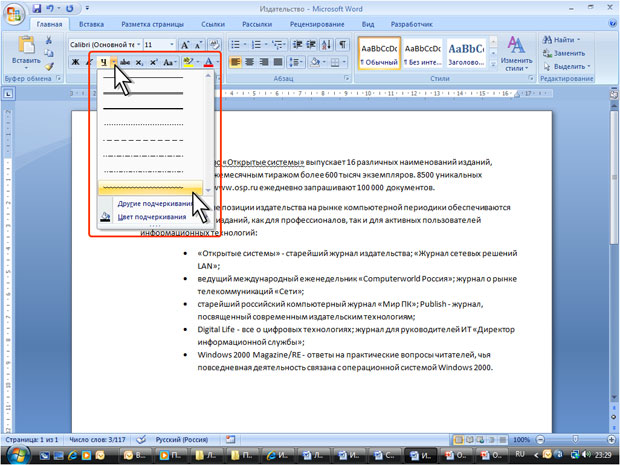
Task: Open font size 11 dropdown
Action: [172, 45]
